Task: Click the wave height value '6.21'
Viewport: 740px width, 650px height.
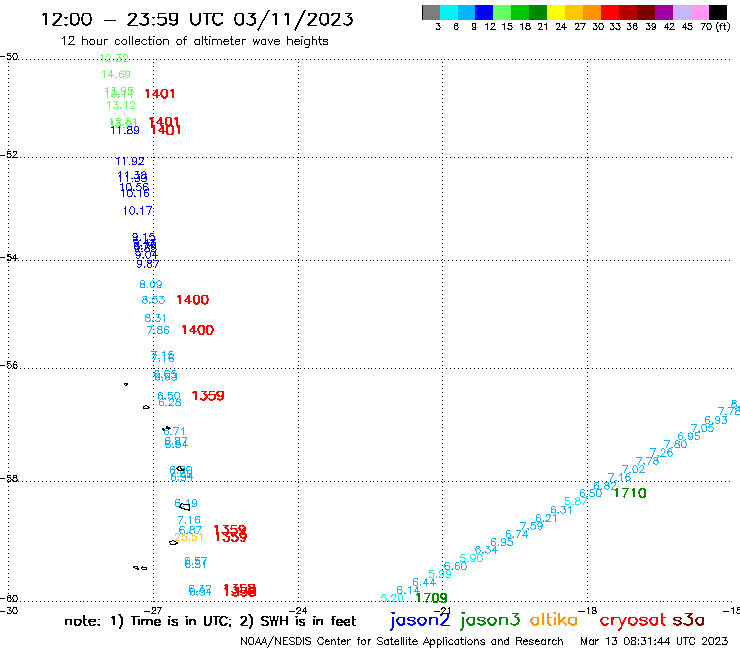Action: (546, 518)
